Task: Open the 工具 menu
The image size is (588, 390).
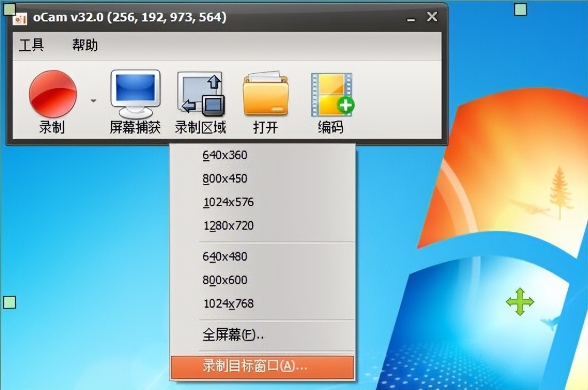Action: click(32, 45)
